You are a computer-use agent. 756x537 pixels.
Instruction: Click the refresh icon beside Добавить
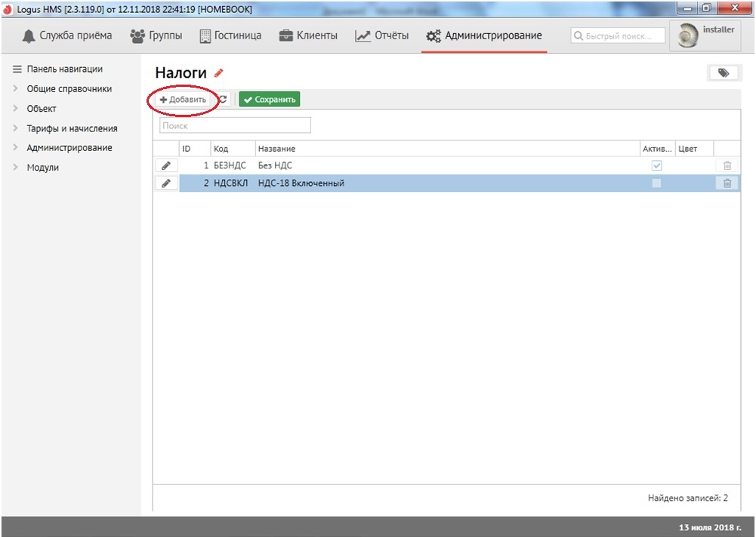[x=224, y=99]
